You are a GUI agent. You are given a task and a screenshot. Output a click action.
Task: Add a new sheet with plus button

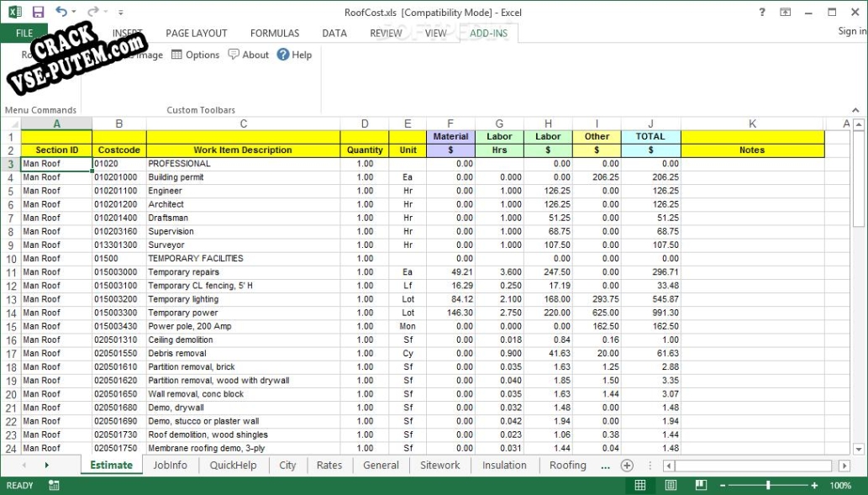click(627, 466)
